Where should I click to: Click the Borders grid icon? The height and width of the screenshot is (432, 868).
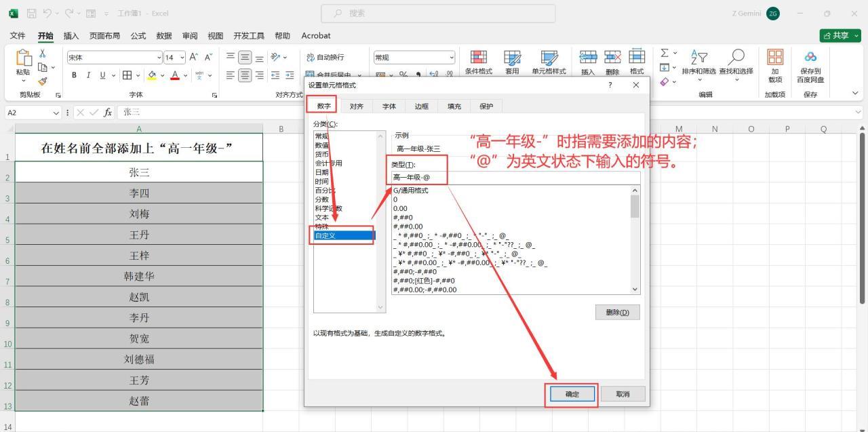pos(126,75)
